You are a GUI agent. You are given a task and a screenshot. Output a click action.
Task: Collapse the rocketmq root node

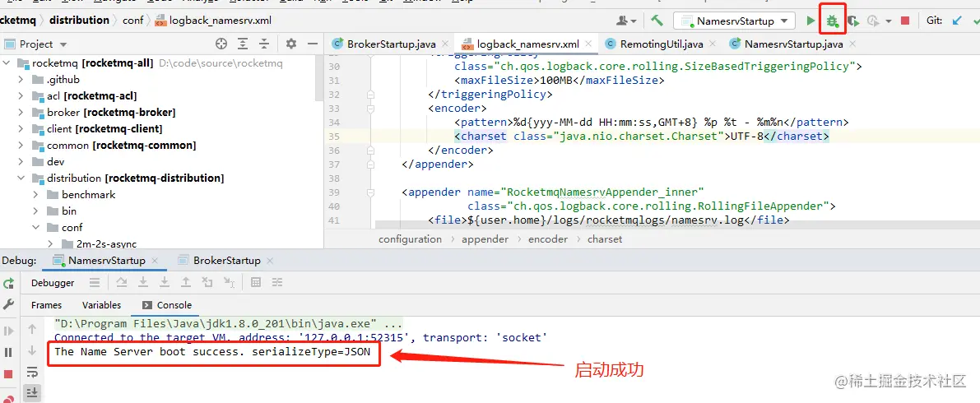tap(7, 63)
